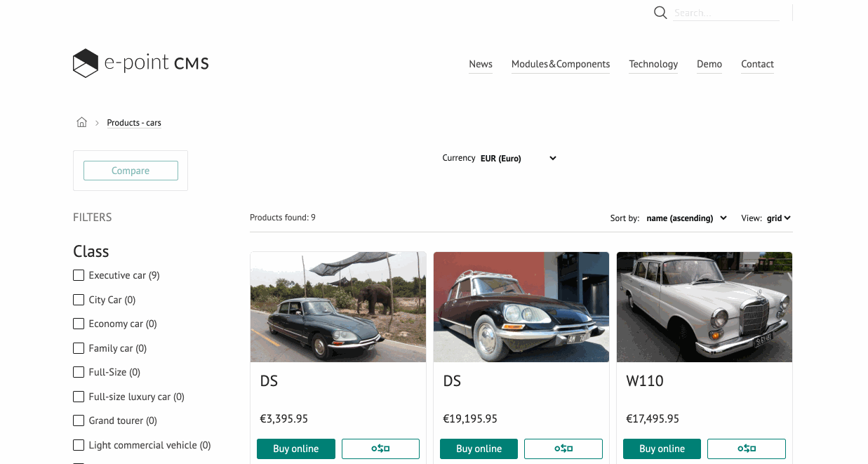Go to the Technology menu page

click(x=653, y=64)
